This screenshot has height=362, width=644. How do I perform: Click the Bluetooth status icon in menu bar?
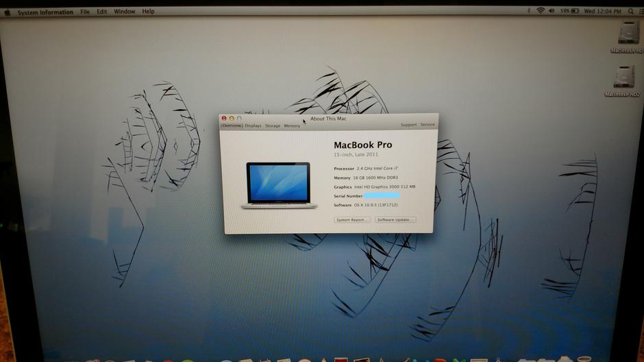(529, 11)
